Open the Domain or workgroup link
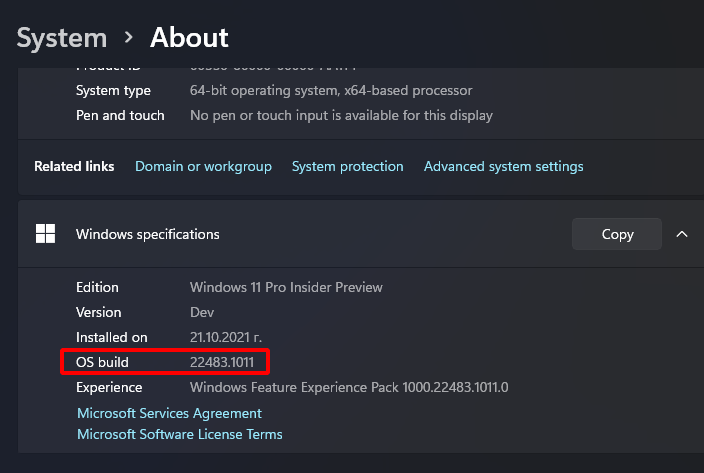This screenshot has width=704, height=473. click(203, 166)
